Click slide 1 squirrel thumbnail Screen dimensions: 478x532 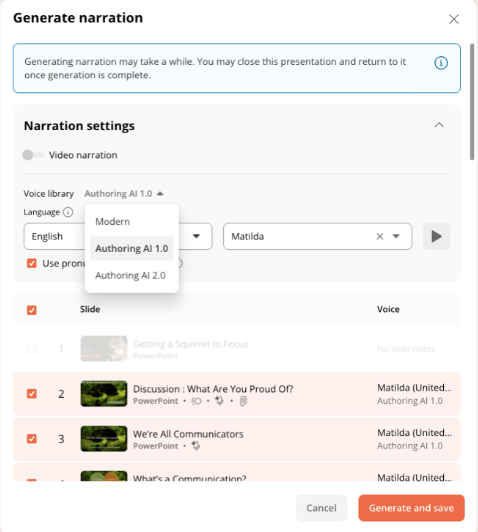[x=104, y=348]
